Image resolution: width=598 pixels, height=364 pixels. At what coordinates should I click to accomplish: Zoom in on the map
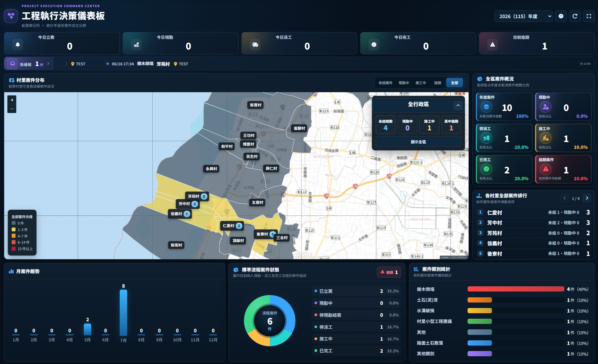12,100
